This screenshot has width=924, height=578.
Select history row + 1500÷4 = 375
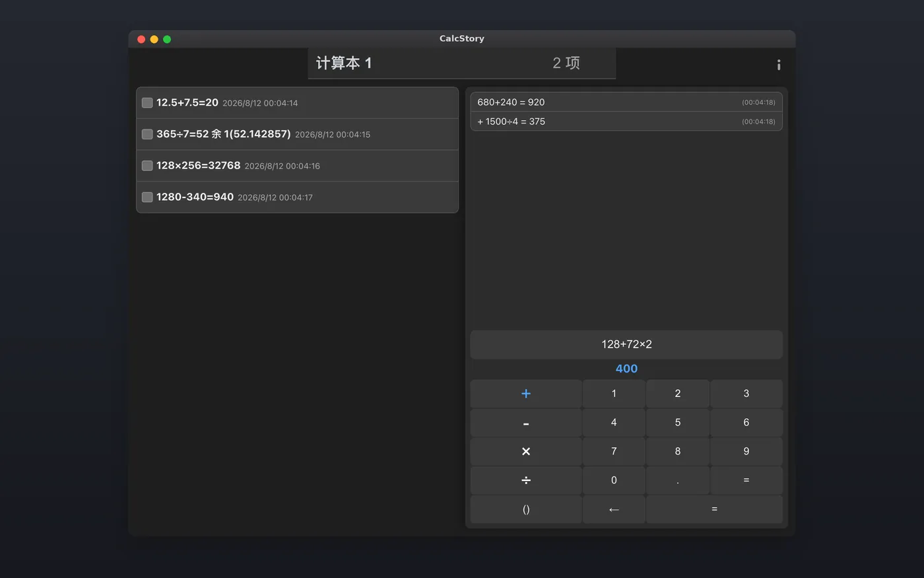[x=626, y=122]
